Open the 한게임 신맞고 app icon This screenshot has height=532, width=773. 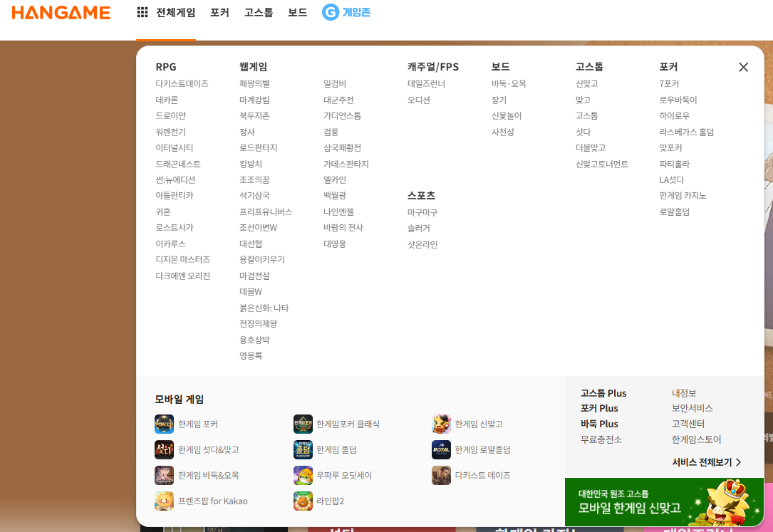(441, 424)
